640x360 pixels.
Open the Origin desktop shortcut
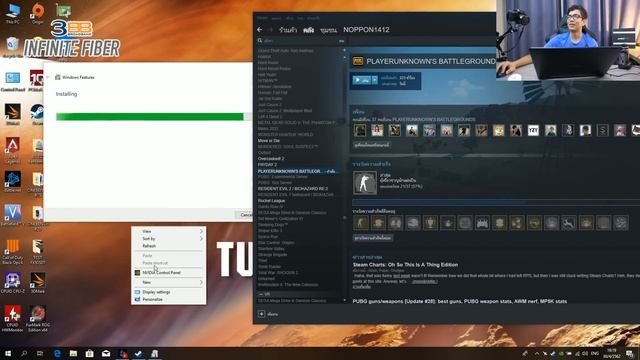point(38,13)
